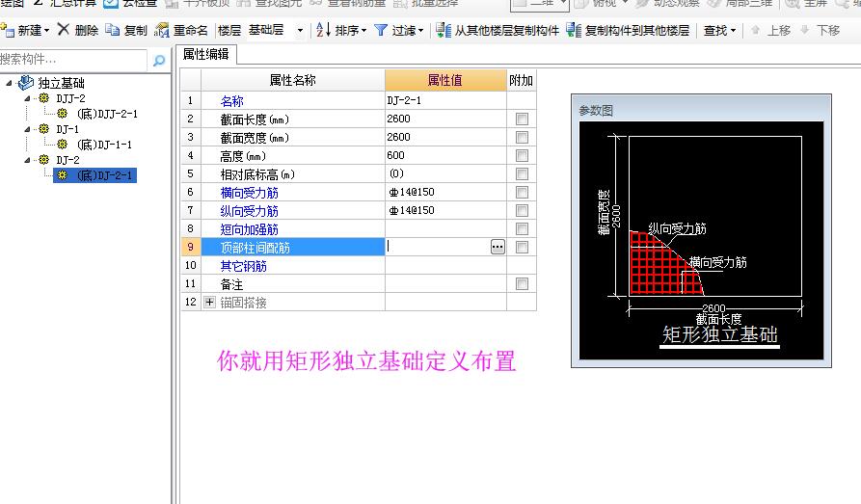Viewport: 861px width, 504px height.
Task: Select the (底)DJ-2-1 tree item
Action: 95,175
